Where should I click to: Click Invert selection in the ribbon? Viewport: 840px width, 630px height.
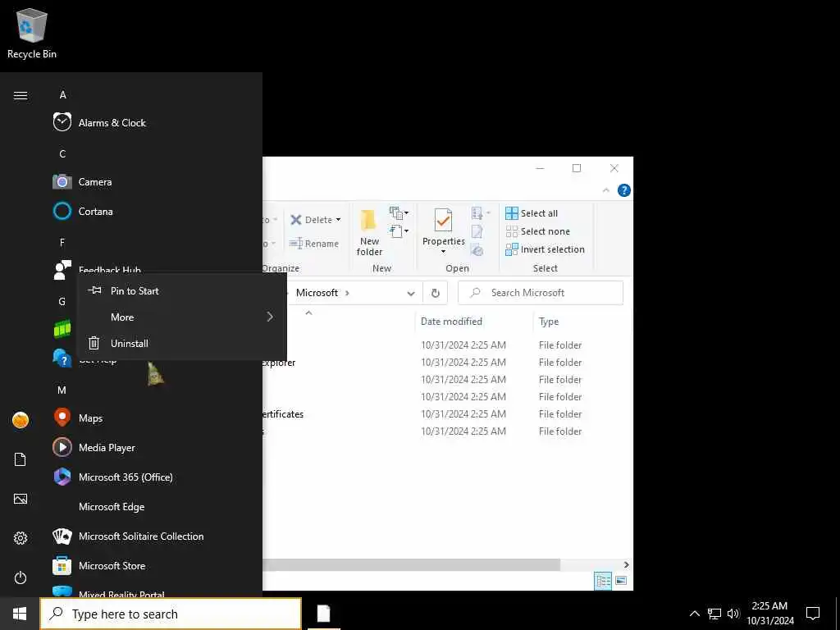tap(545, 249)
